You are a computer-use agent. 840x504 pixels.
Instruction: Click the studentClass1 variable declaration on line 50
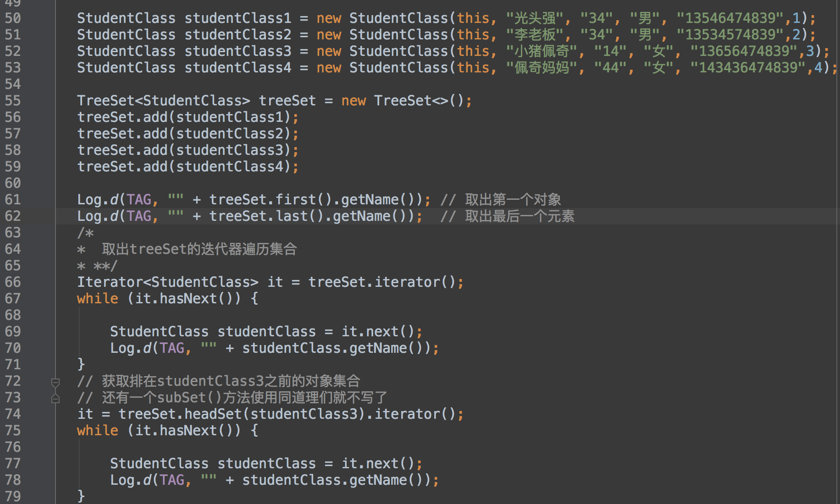pyautogui.click(x=238, y=18)
